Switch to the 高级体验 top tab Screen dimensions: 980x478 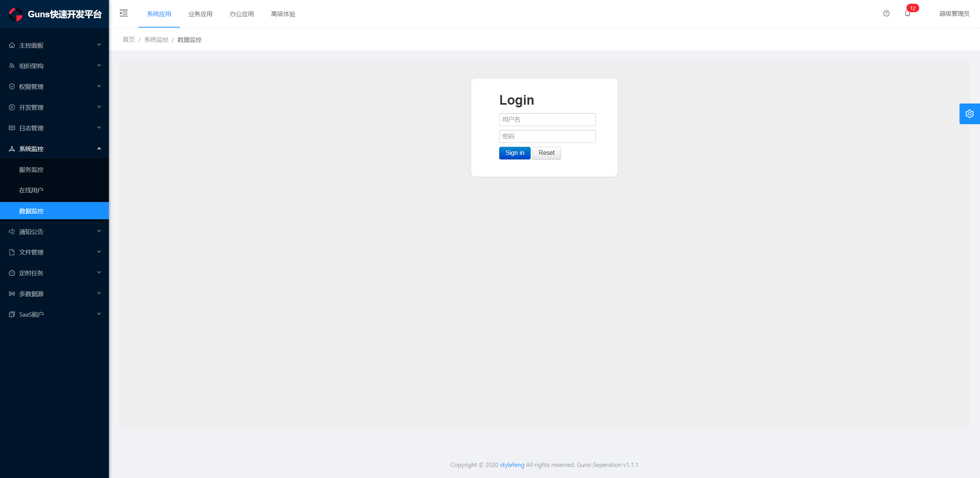pos(283,14)
